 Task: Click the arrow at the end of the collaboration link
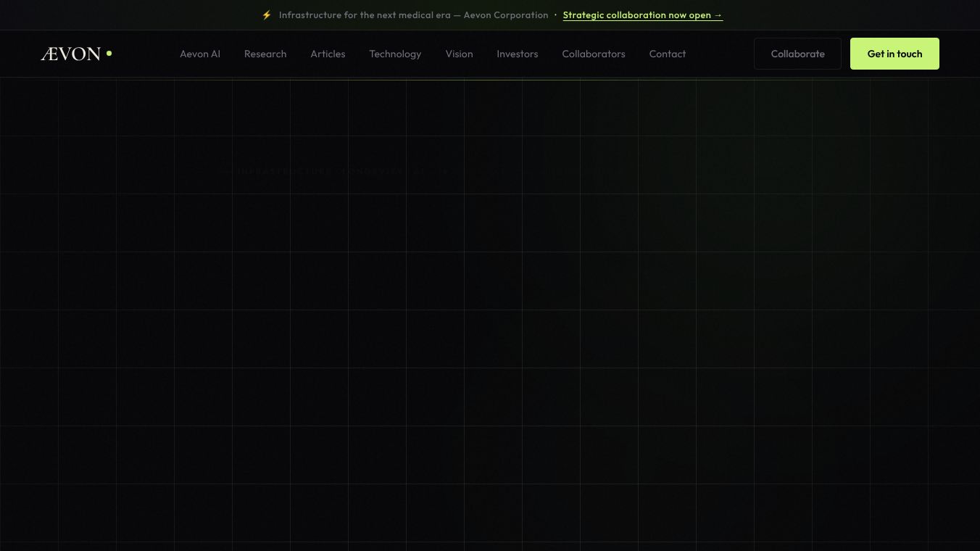tap(718, 15)
